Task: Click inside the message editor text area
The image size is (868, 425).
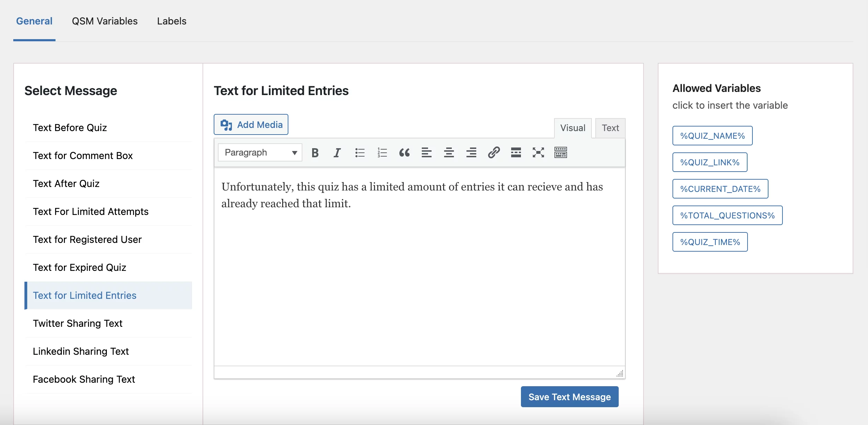Action: click(x=419, y=267)
